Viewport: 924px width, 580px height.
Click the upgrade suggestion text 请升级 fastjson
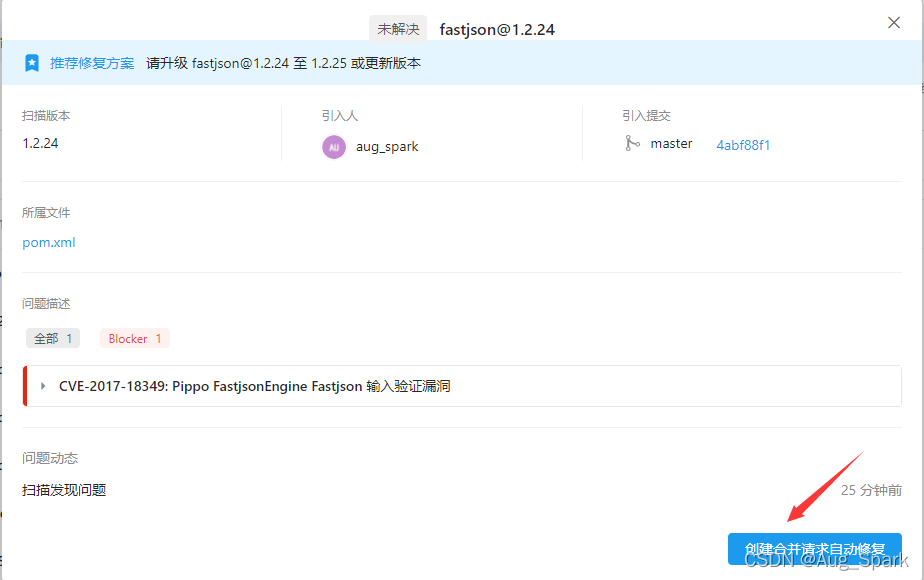pyautogui.click(x=283, y=63)
